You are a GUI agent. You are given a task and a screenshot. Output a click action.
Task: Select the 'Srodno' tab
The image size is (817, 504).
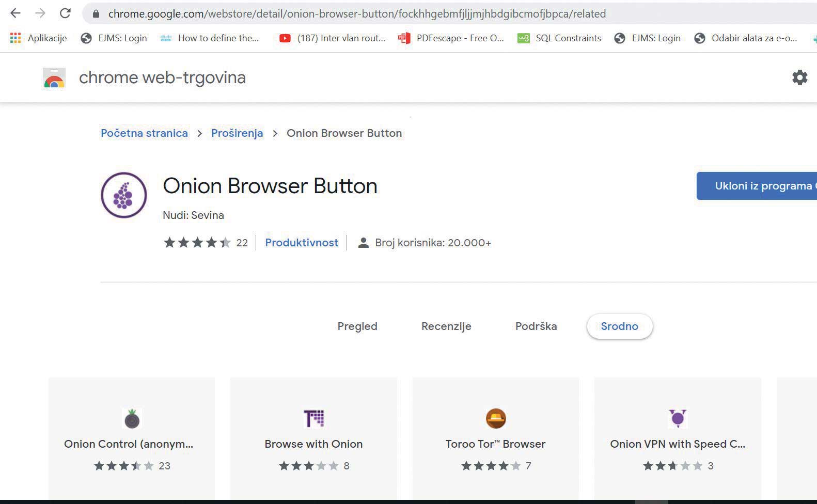(x=620, y=326)
